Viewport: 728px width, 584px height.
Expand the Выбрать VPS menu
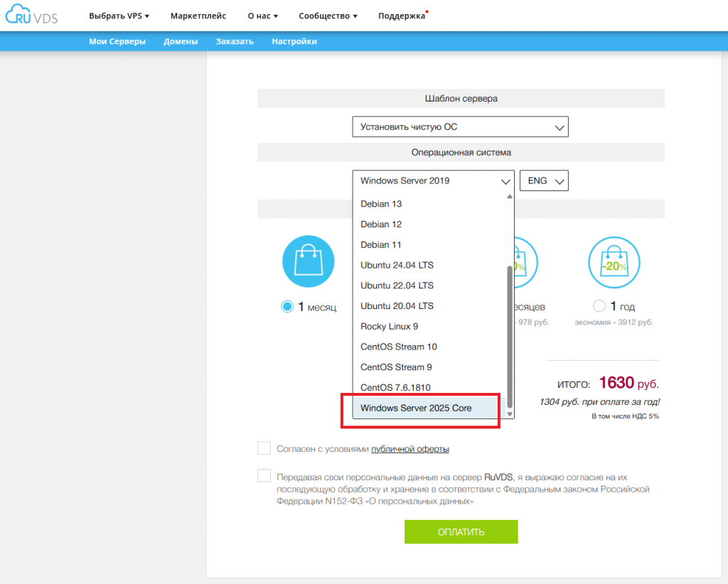[119, 16]
